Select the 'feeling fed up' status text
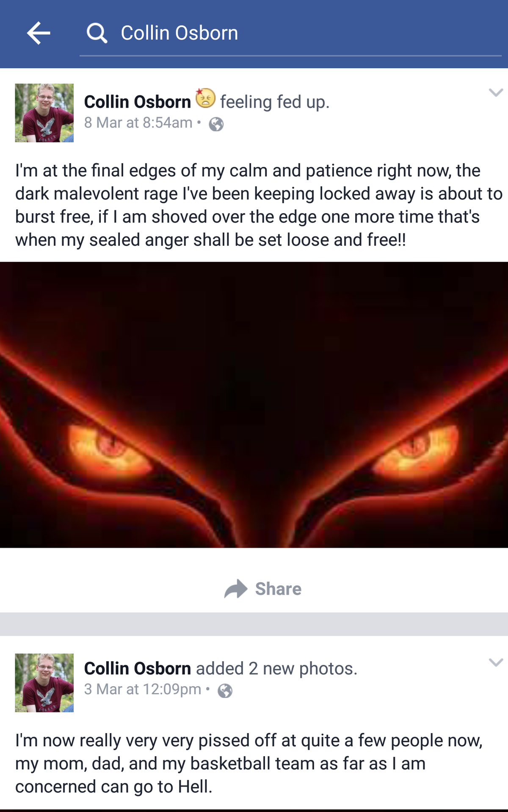The width and height of the screenshot is (508, 812). (x=275, y=102)
